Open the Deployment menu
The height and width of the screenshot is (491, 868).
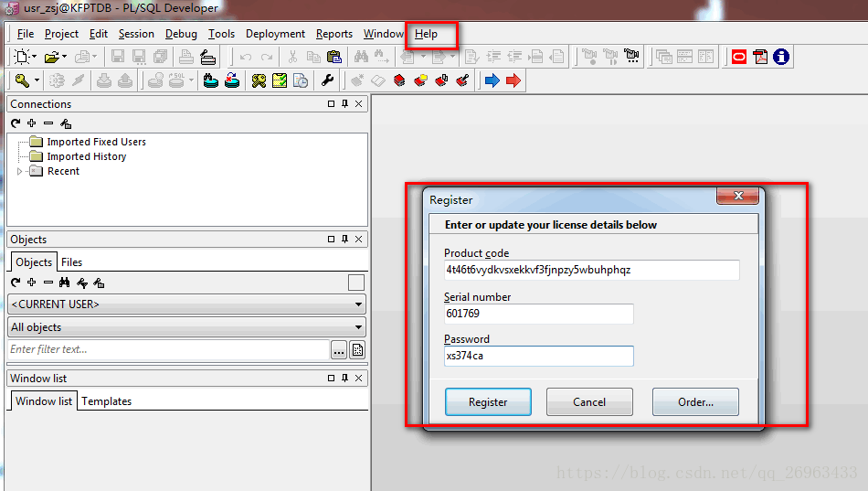(275, 34)
